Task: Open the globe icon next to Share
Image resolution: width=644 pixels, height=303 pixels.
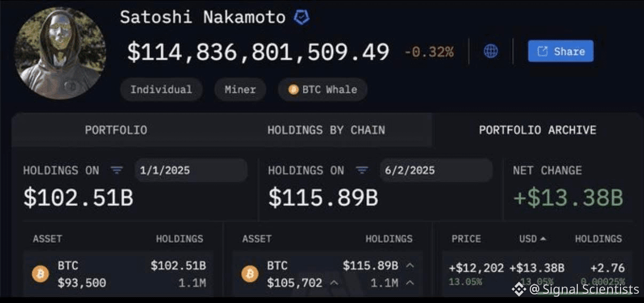Action: coord(491,51)
